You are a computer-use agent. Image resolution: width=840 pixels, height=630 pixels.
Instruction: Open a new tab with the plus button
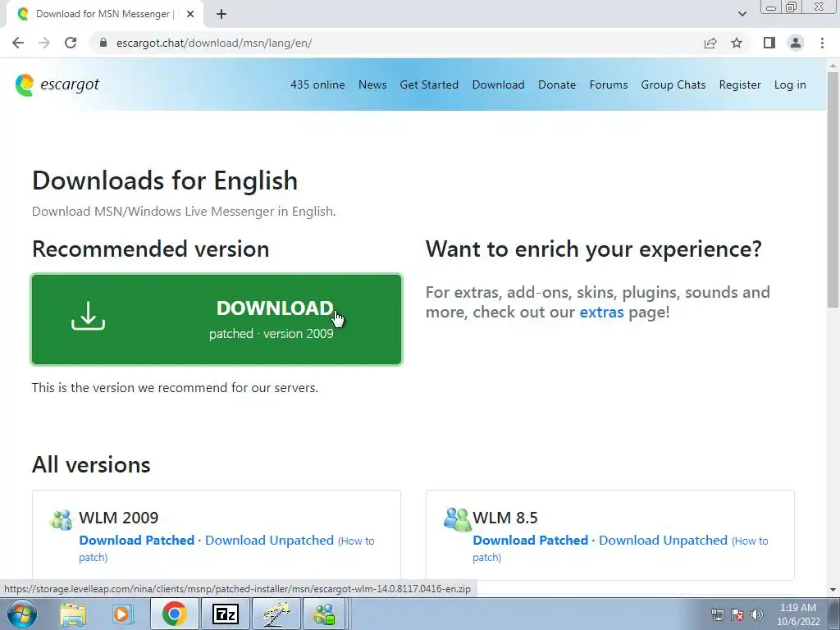point(221,14)
